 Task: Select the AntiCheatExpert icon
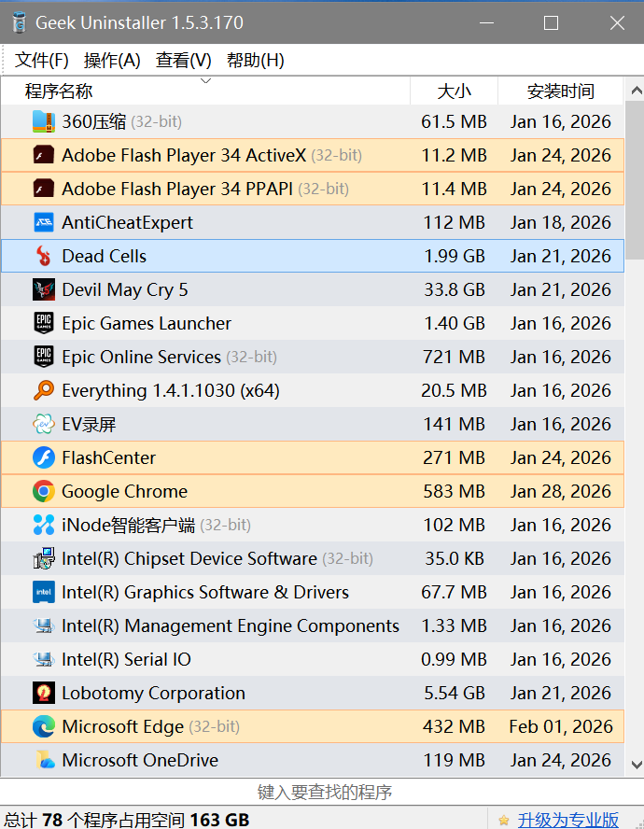coord(44,222)
